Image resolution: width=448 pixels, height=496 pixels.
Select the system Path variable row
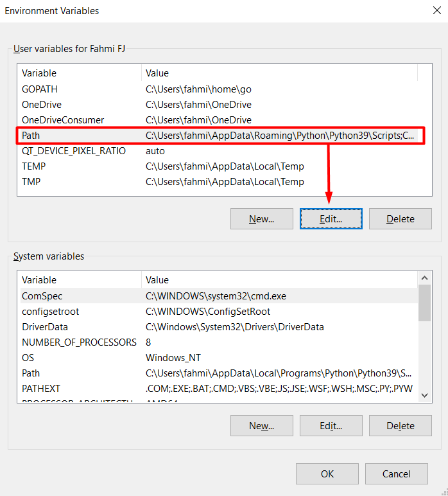pyautogui.click(x=31, y=373)
